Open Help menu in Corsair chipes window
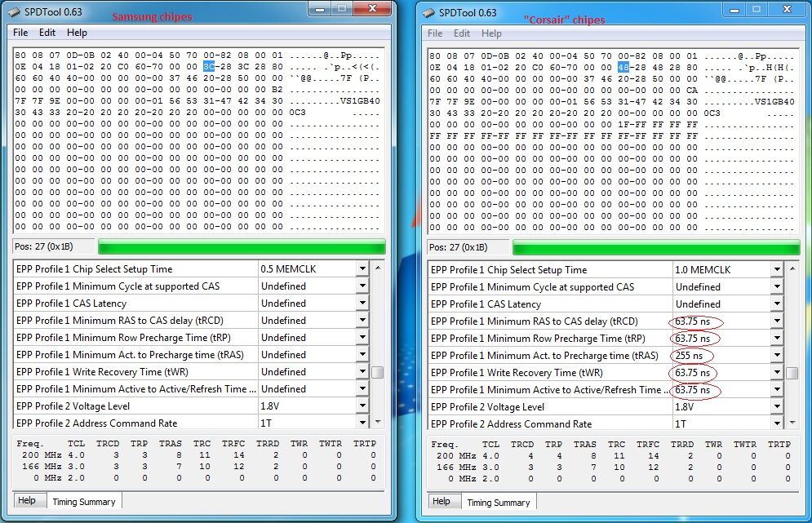Screen dimensions: 812x523 (x=491, y=33)
